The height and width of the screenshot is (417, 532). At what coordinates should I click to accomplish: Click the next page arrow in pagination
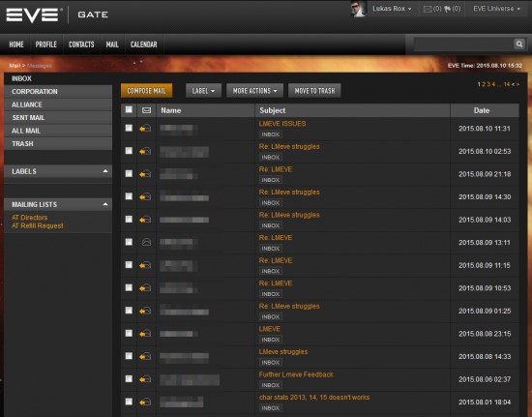tap(517, 84)
